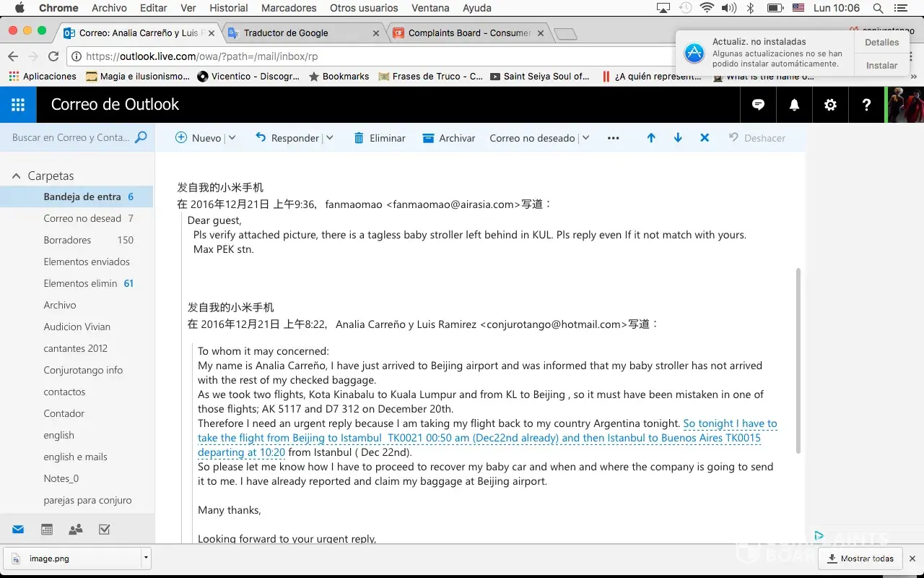Switch to Traductor de Google tab
The width and height of the screenshot is (924, 578).
tap(296, 33)
